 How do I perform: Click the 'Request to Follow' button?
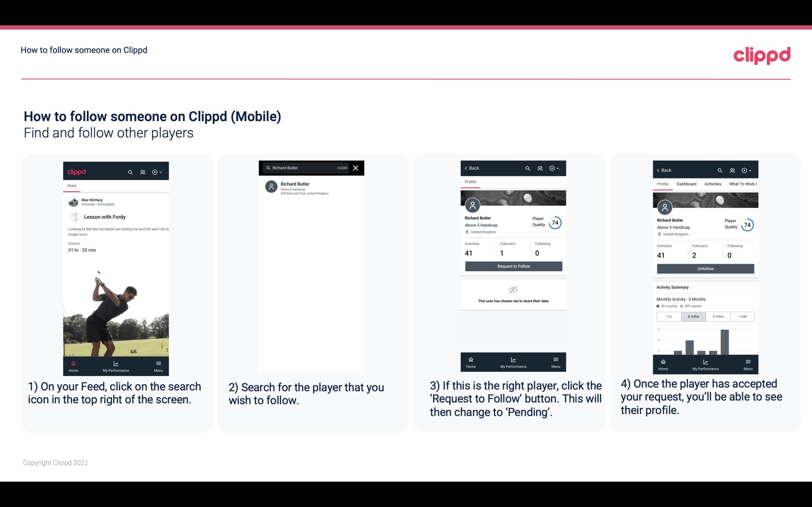coord(513,266)
